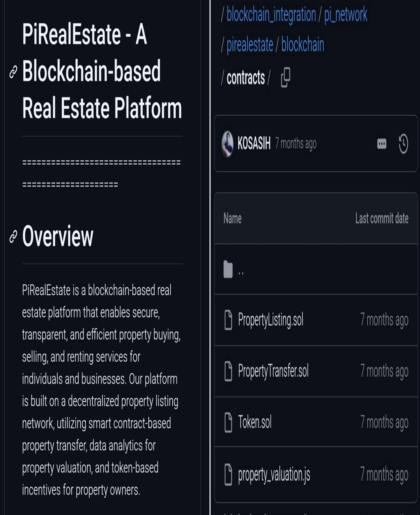The height and width of the screenshot is (515, 420).
Task: Click the PropertyTransfer.sol file icon
Action: tap(228, 371)
